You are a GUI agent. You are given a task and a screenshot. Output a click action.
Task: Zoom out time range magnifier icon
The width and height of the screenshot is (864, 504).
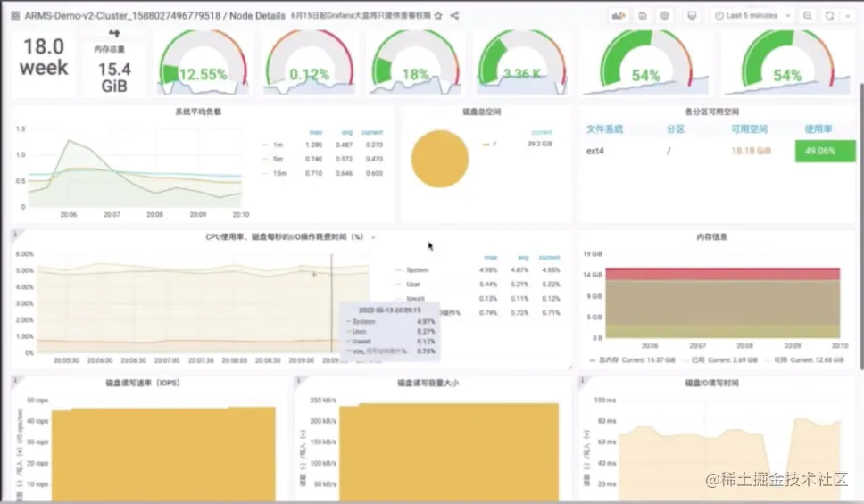click(x=807, y=15)
